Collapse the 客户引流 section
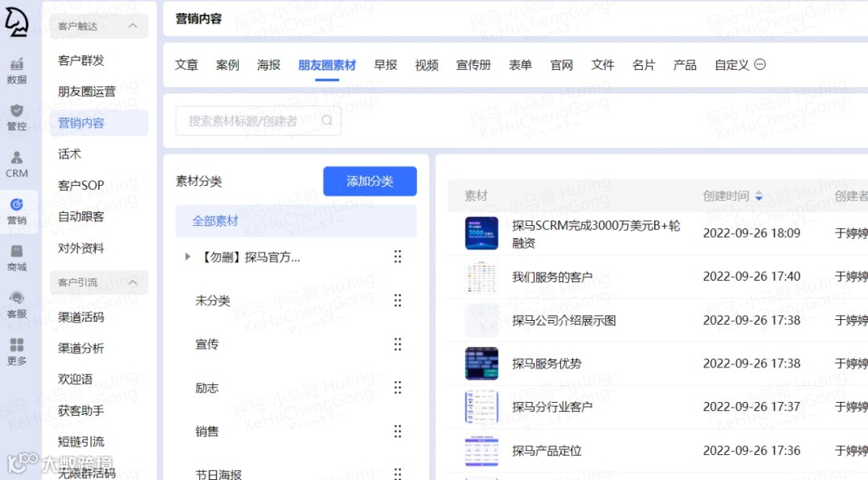Screen dimensions: 868x480 (133, 282)
